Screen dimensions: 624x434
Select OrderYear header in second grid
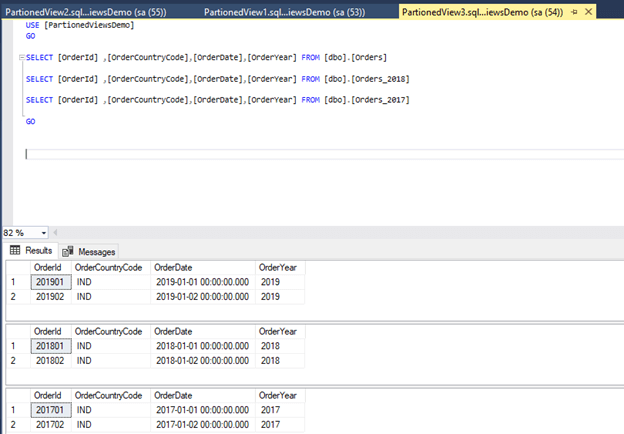point(280,331)
